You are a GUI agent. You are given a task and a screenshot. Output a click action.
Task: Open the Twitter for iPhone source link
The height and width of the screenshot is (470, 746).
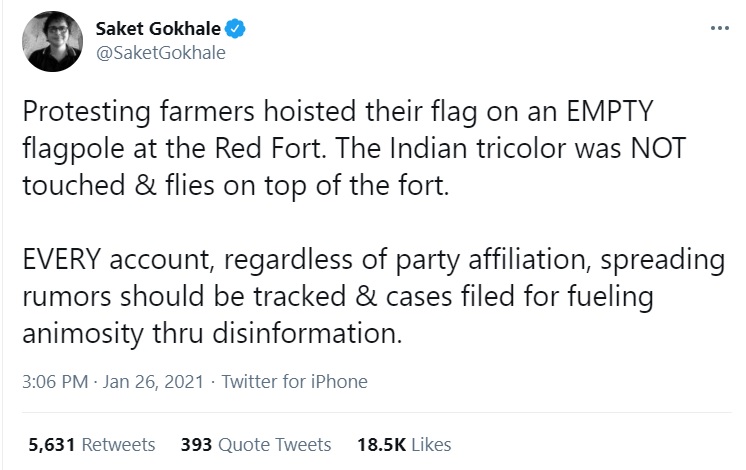(x=294, y=381)
